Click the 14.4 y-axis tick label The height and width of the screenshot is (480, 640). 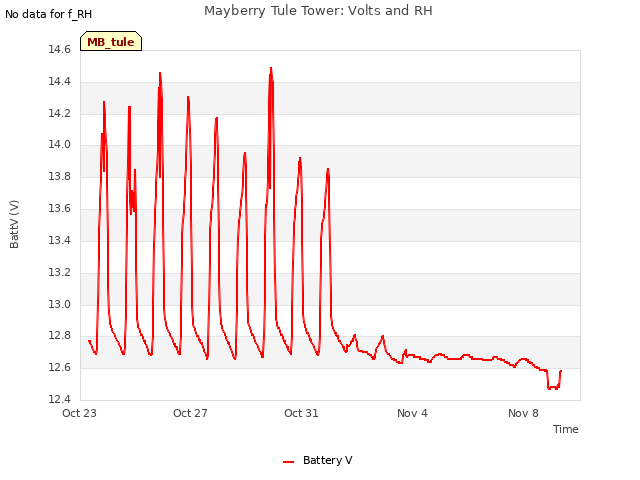click(x=60, y=82)
